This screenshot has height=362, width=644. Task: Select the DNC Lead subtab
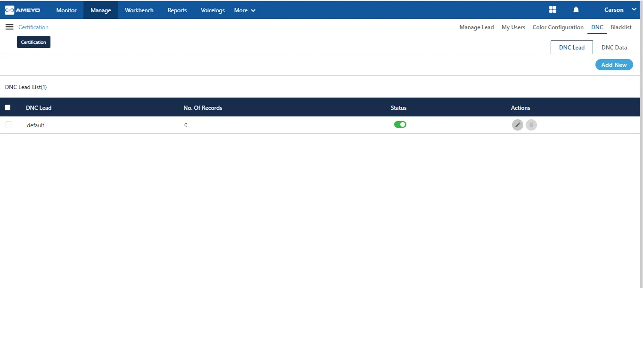click(x=572, y=47)
